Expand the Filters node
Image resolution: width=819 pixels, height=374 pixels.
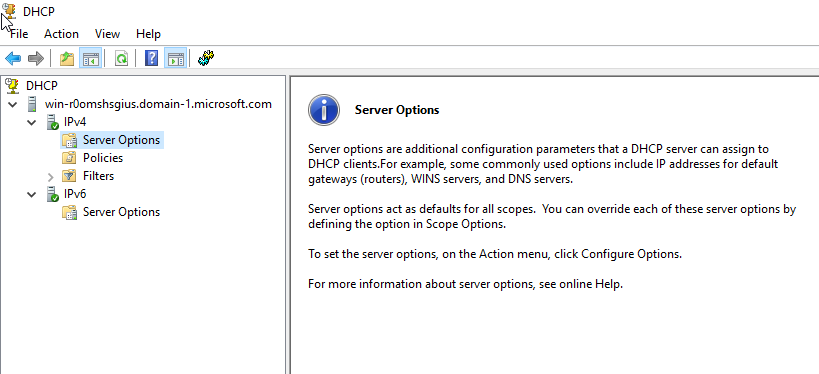click(51, 177)
